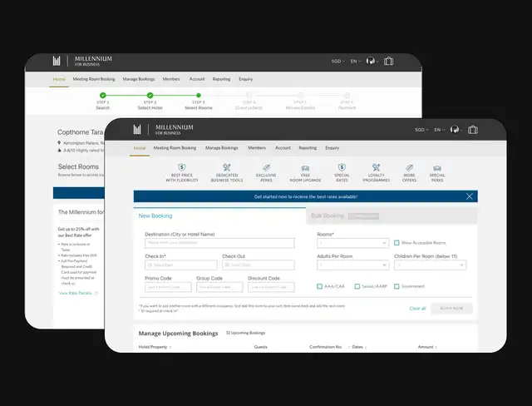Open EN language dropdown in front window
This screenshot has height=406, width=532.
(440, 130)
